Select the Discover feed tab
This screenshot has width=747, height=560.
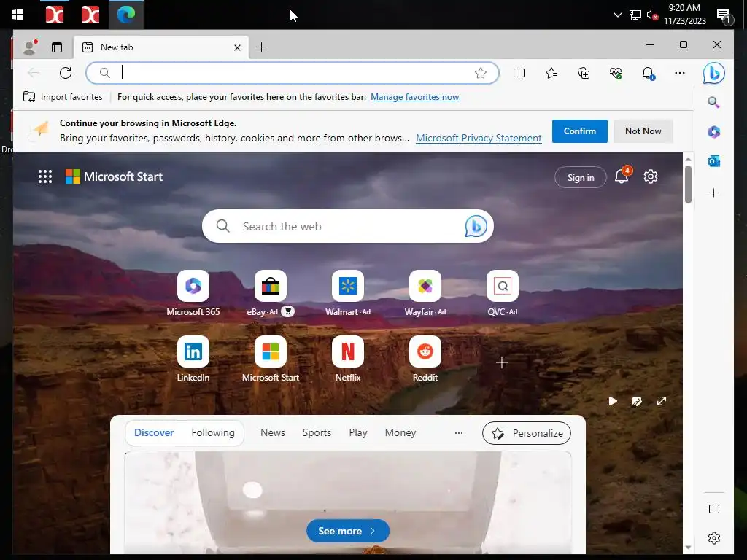coord(154,432)
